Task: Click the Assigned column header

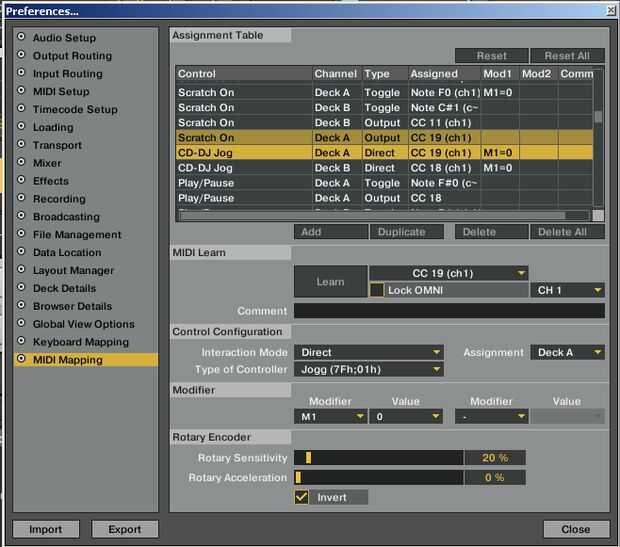Action: pos(444,74)
